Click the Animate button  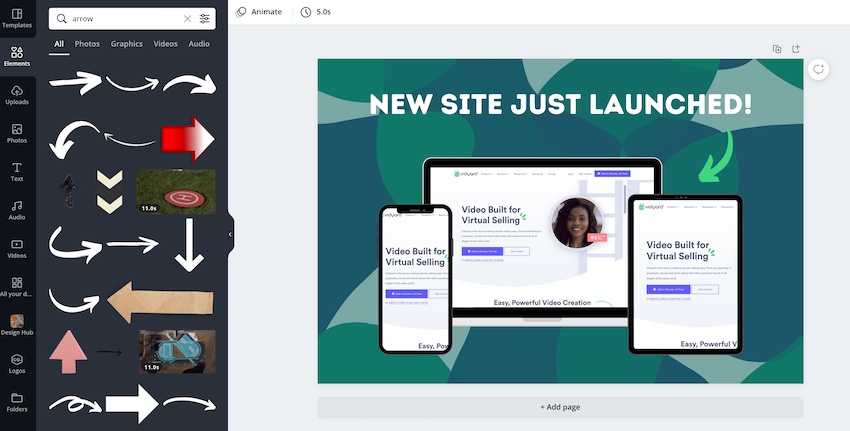(259, 11)
